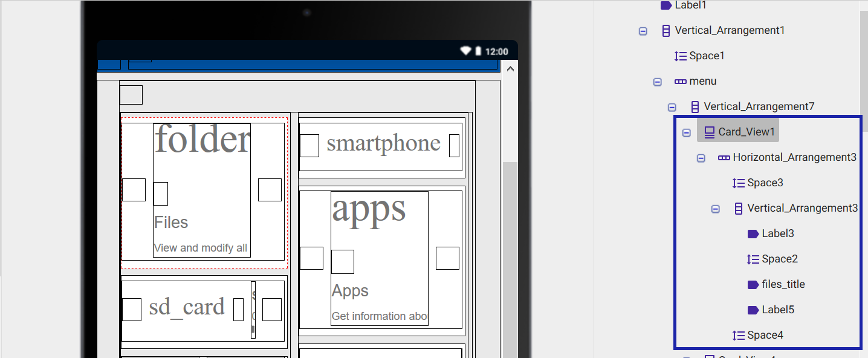Viewport: 868px width, 358px height.
Task: Click the Label3 label icon
Action: 753,233
